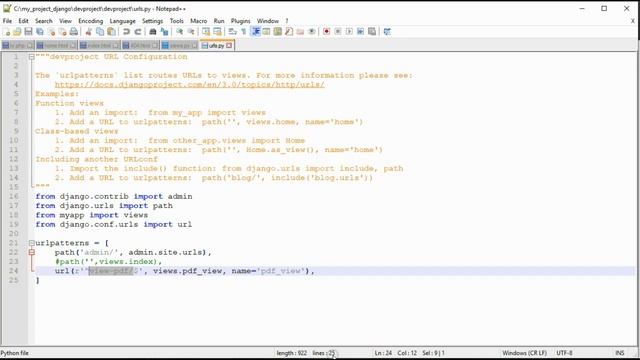Zoom out using the toolbar icon

(x=191, y=32)
